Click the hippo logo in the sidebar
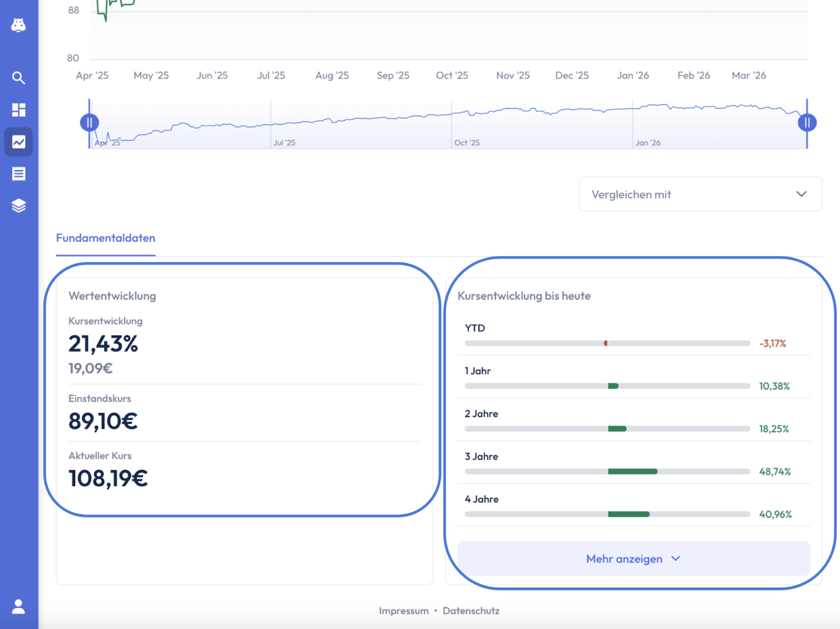The width and height of the screenshot is (840, 629). click(19, 25)
